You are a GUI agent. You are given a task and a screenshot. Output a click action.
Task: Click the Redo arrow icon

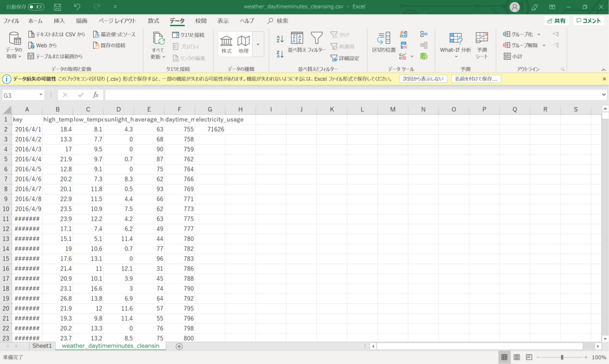point(96,7)
